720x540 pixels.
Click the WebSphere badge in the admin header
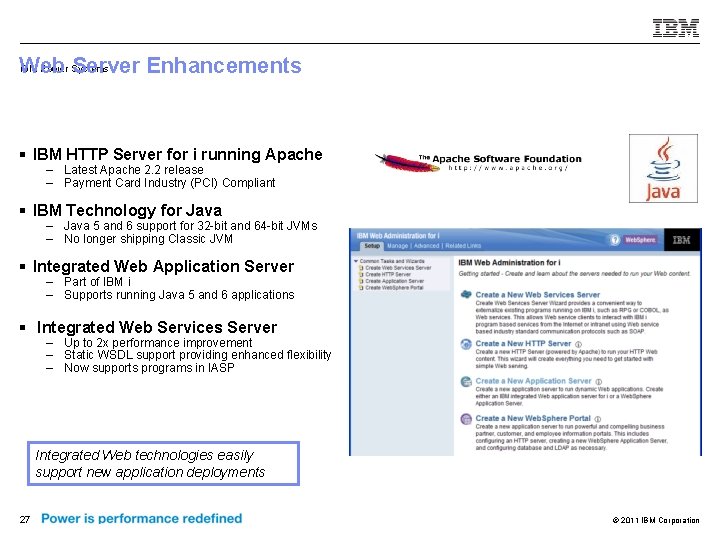tap(640, 240)
